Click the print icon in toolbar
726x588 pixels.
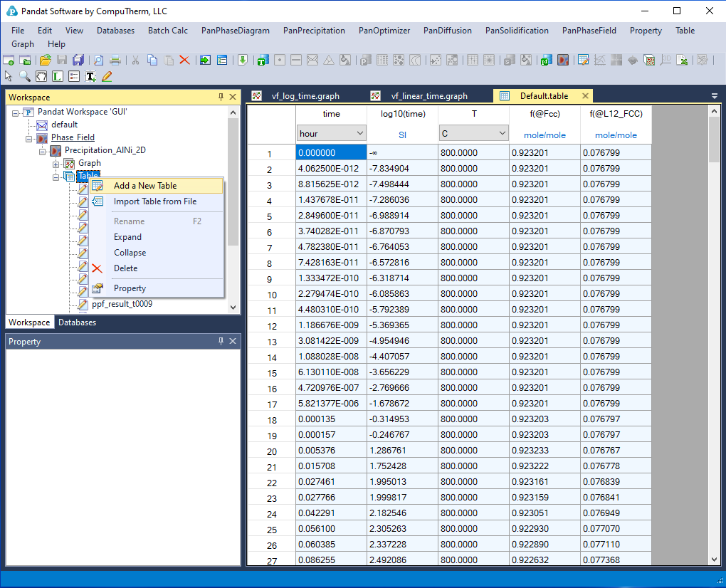[x=115, y=61]
